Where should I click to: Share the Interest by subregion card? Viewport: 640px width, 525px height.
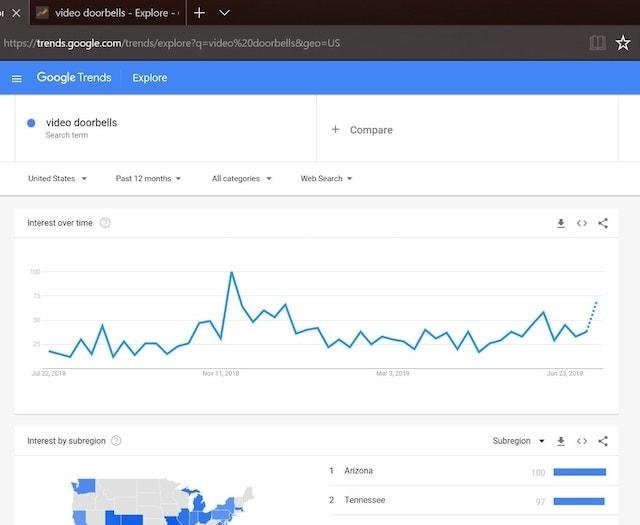click(x=603, y=441)
